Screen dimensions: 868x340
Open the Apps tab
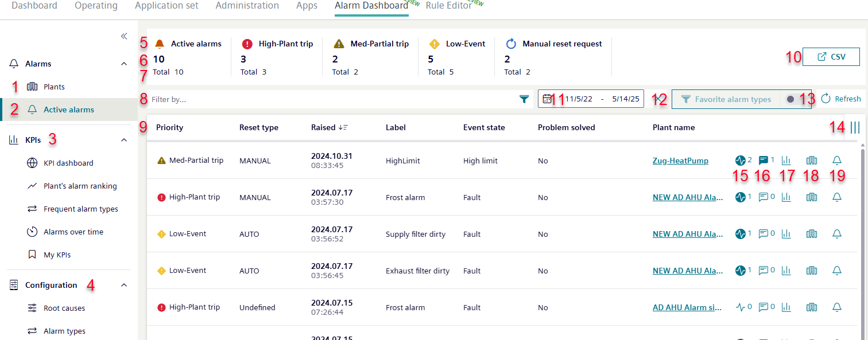307,6
